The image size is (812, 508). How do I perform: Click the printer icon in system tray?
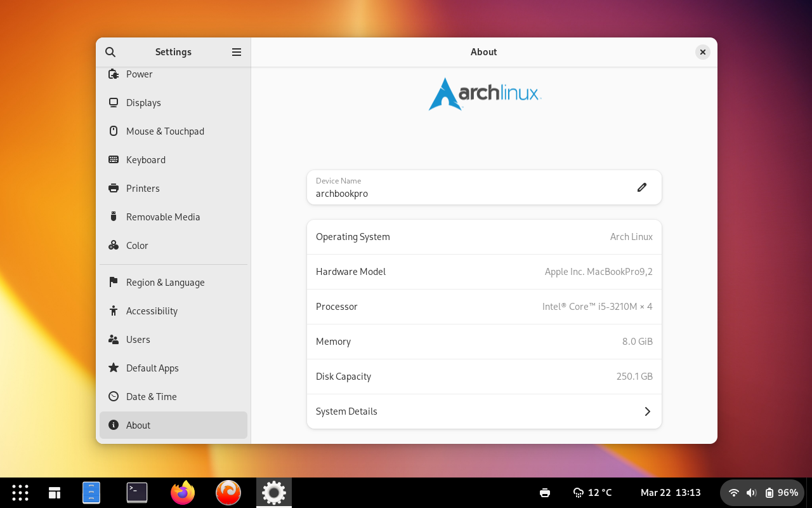point(544,493)
